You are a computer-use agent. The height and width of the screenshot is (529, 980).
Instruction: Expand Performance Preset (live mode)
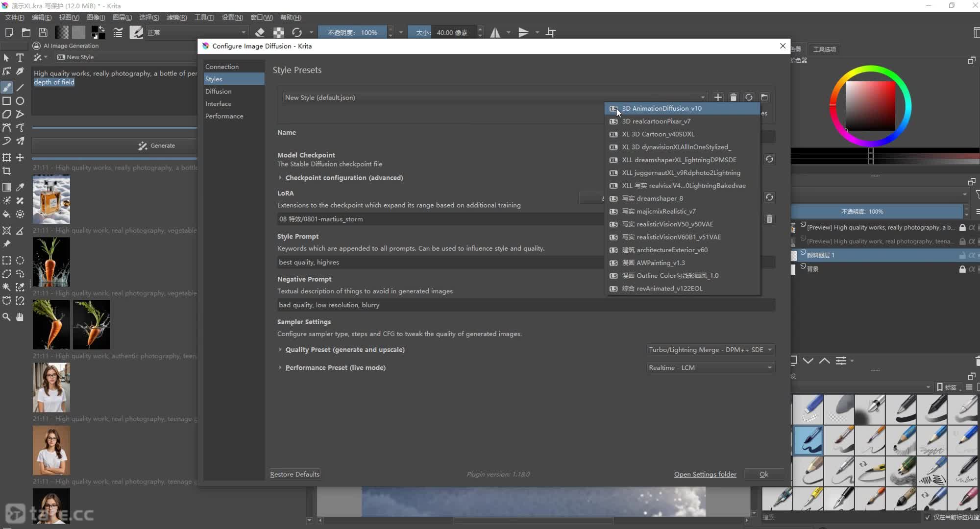[280, 368]
